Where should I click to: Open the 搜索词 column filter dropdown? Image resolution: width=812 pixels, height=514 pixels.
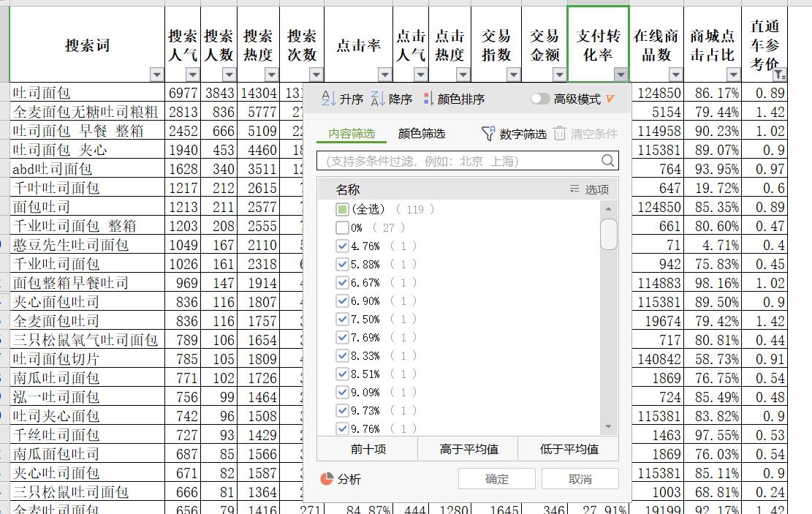156,75
